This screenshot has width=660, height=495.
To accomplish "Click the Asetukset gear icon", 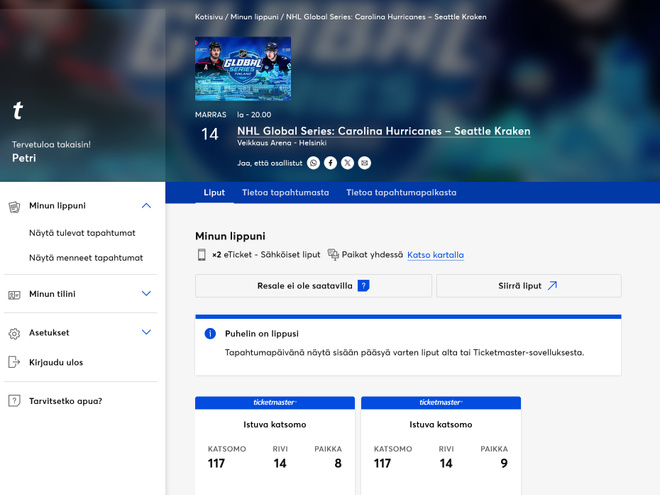I will 14,334.
